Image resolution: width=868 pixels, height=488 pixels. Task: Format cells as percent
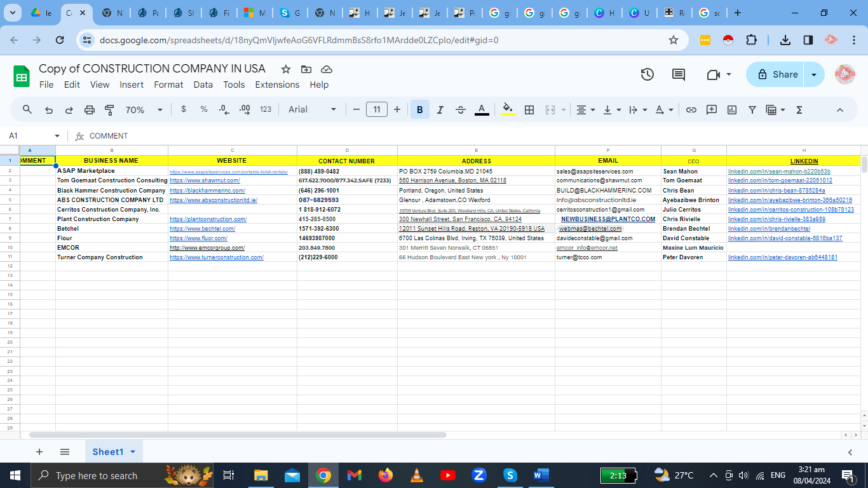point(204,109)
